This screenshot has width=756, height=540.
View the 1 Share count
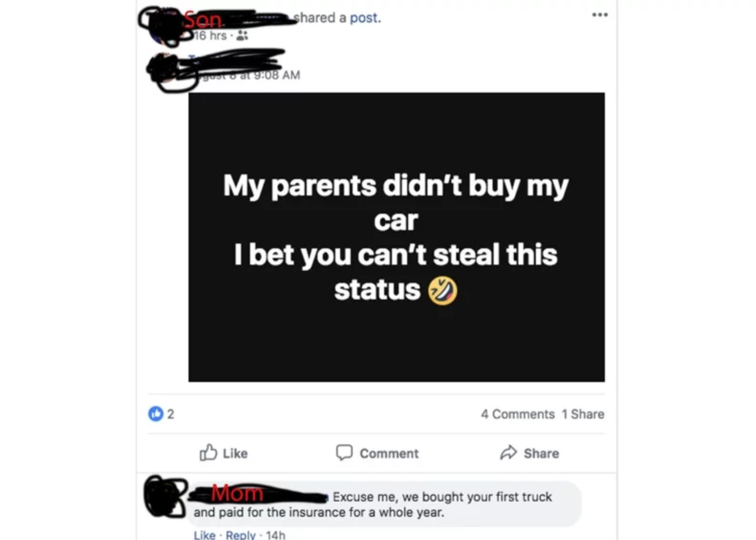point(583,414)
